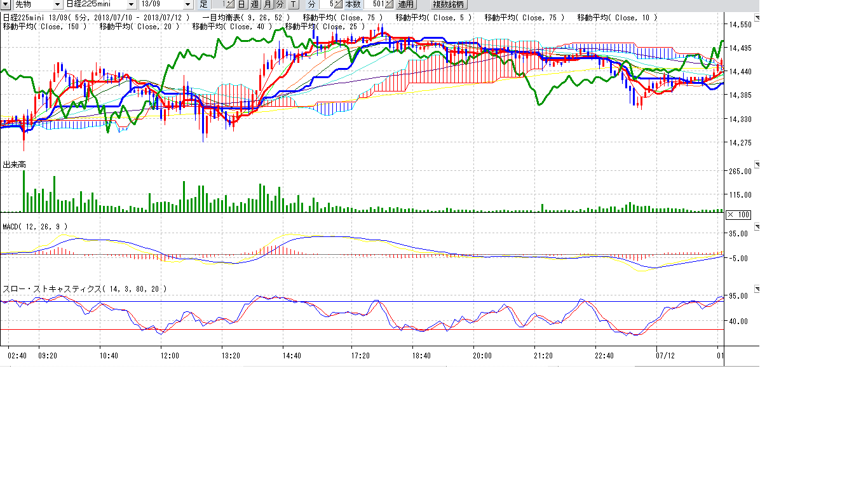
Task: Click the edit icon beside minute value 5
Action: [339, 4]
